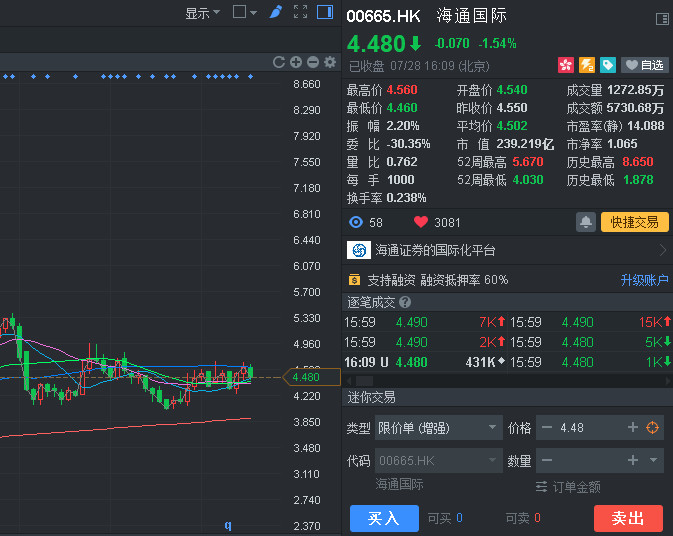Toggle 自选 watchlist heart button
The height and width of the screenshot is (536, 673).
click(x=645, y=65)
